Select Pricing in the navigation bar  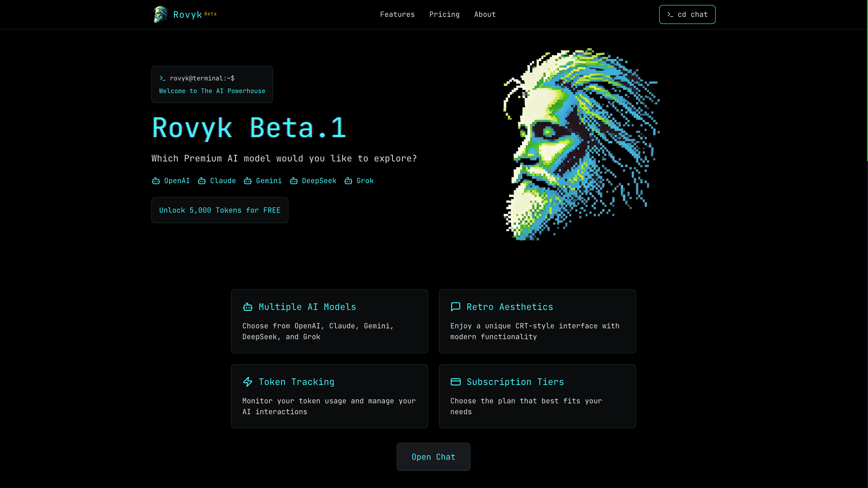point(445,14)
